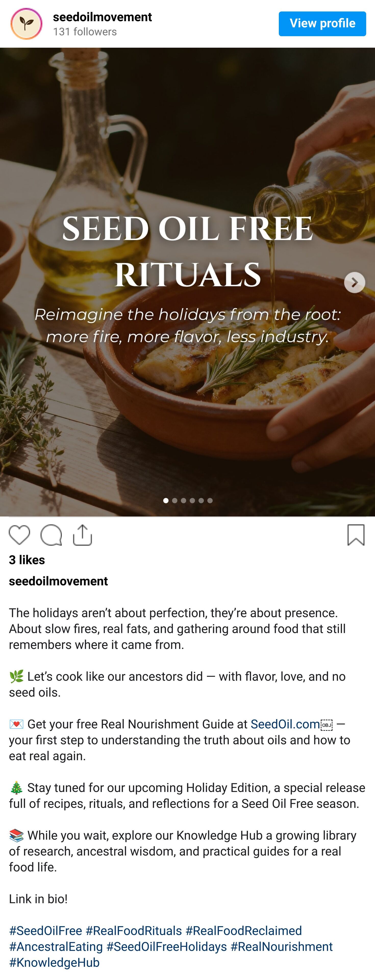Open the SeedOil.com link in caption
This screenshot has height=980, width=375.
(285, 724)
